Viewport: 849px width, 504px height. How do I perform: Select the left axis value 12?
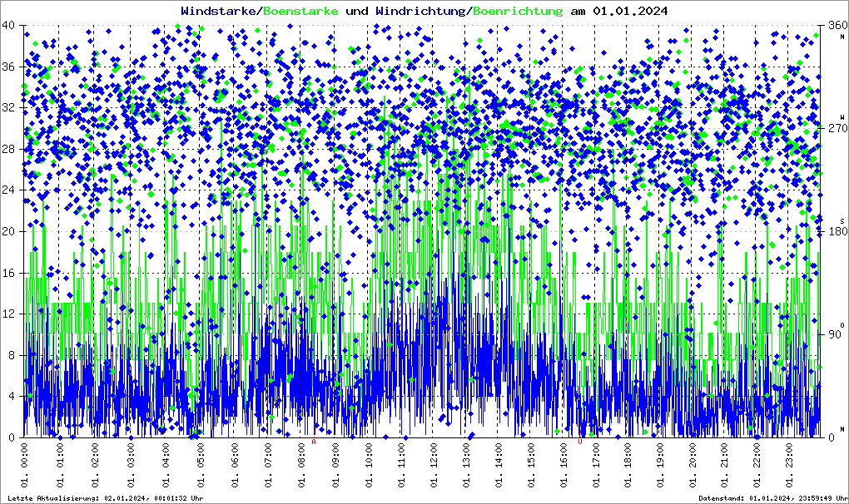click(x=8, y=314)
